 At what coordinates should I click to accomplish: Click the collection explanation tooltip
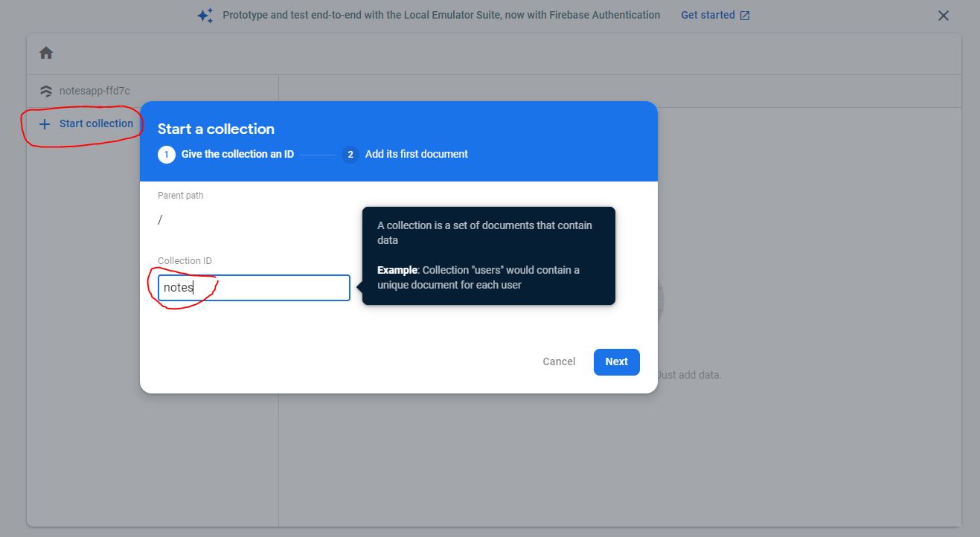(x=488, y=255)
